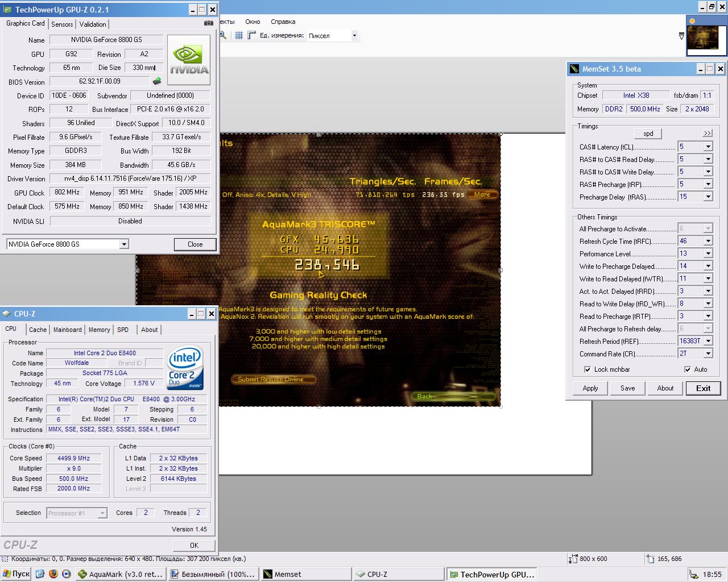Toggle the rulers icon in Paint.NET toolbar

point(251,35)
